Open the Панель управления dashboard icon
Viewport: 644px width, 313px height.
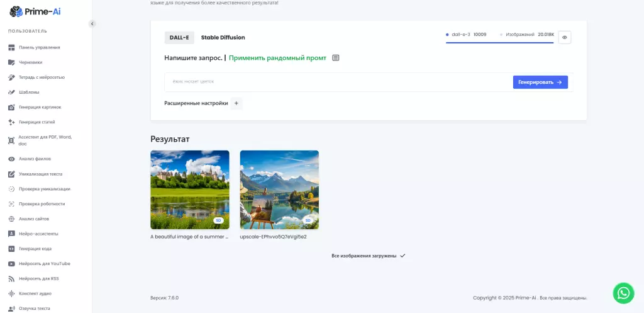11,47
